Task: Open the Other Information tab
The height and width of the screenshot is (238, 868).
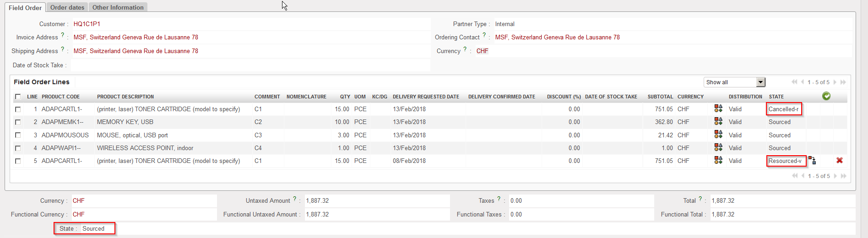Action: click(x=118, y=7)
